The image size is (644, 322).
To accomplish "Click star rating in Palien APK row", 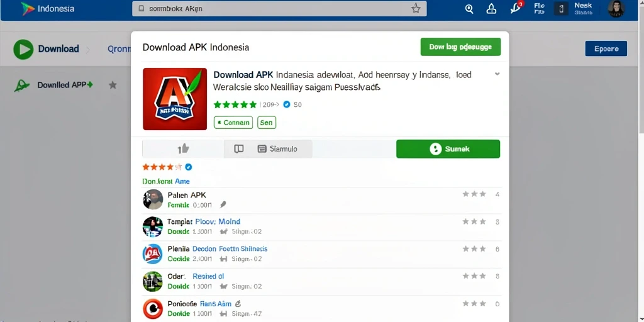I will [474, 194].
